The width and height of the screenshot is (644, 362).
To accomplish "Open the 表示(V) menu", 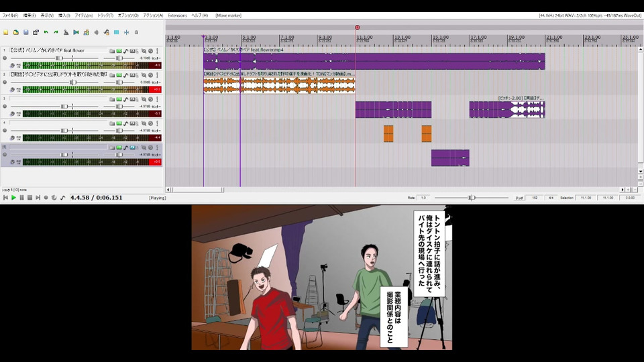I will [x=47, y=15].
